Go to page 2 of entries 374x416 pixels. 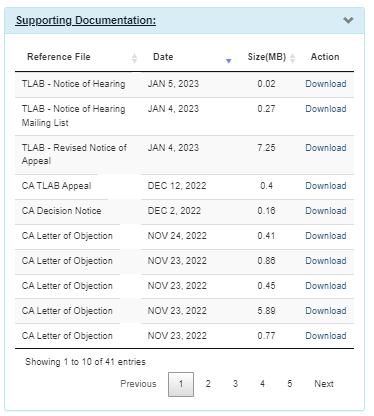(208, 384)
